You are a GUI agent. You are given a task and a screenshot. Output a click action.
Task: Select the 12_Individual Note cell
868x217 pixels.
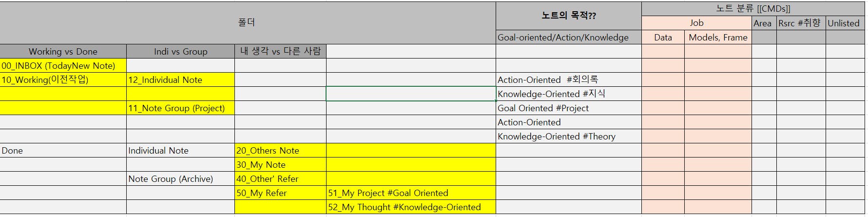(180, 80)
